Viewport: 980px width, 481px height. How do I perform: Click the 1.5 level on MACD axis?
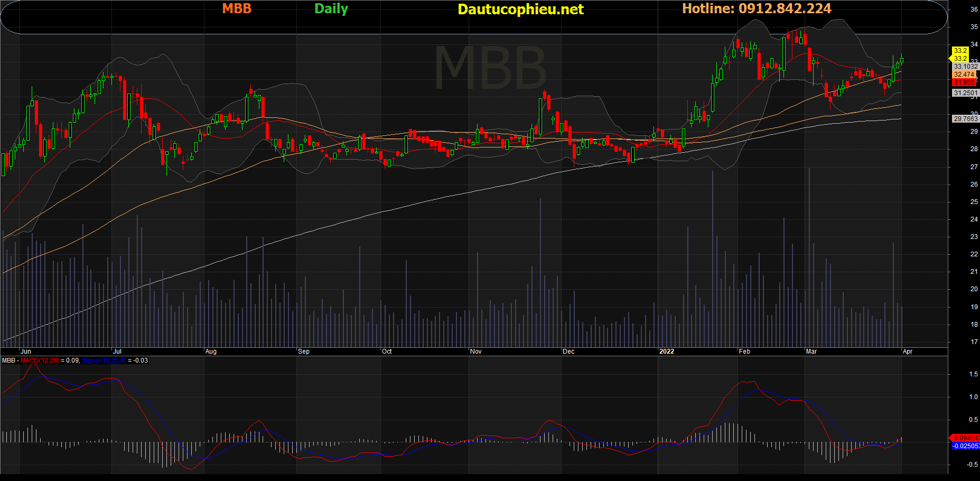973,374
